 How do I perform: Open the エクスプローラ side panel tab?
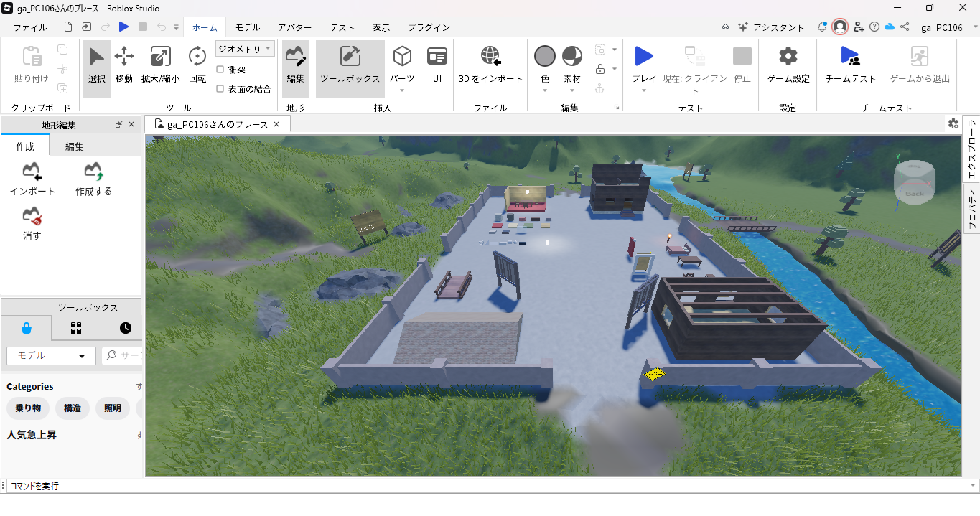(971, 149)
